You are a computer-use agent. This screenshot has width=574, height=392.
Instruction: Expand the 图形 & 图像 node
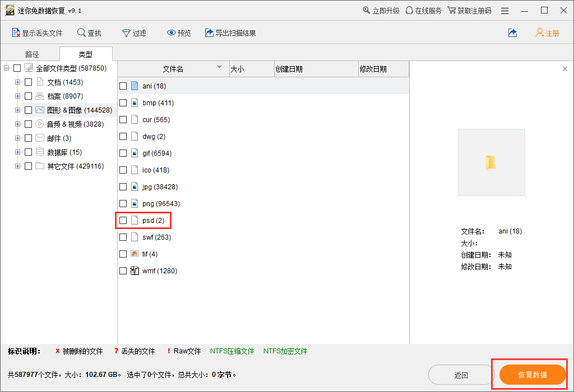17,110
